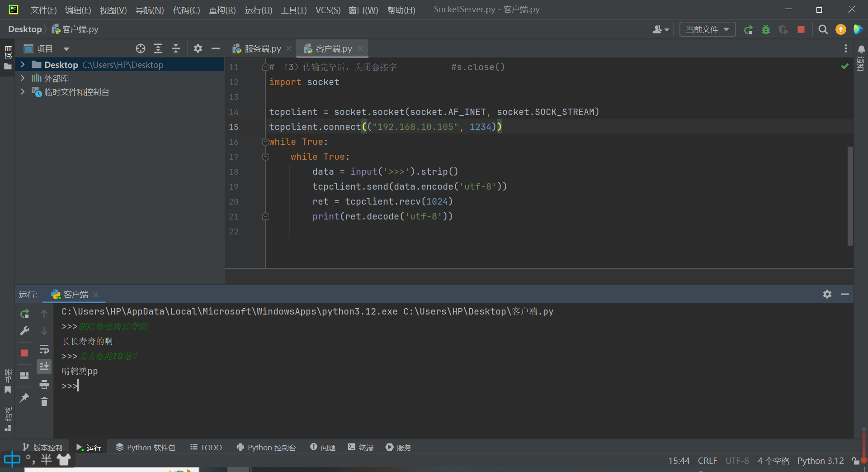Open the 项目 view dropdown arrow
Screen dimensions: 868x472
[66, 49]
